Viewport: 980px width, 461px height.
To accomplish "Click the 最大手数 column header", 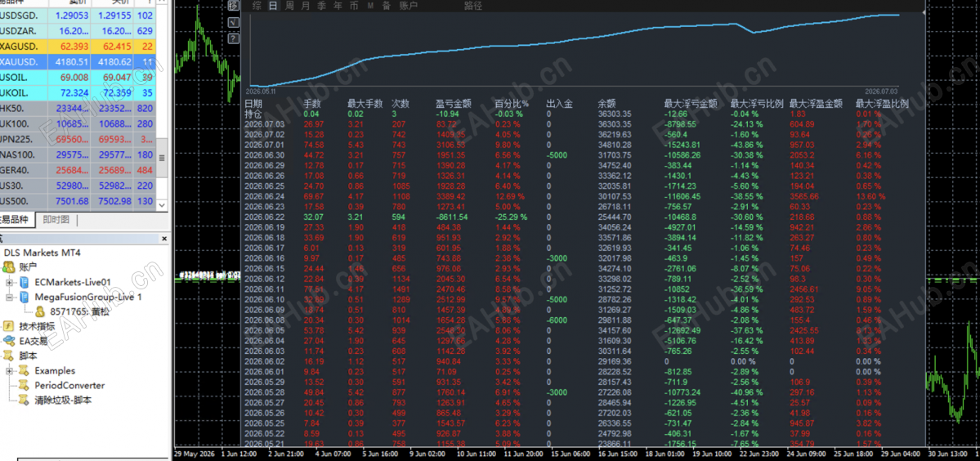I will pos(365,104).
